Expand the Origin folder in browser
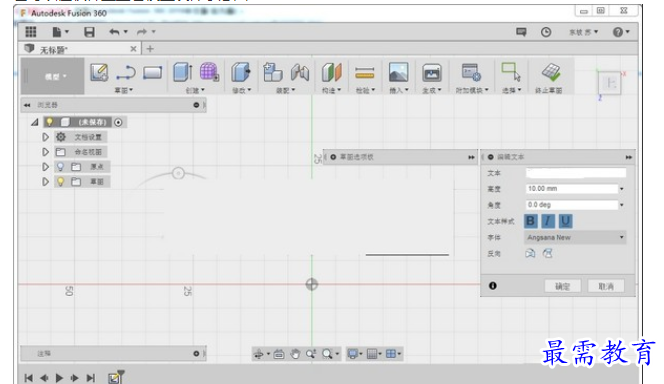Image resolution: width=664 pixels, height=384 pixels. coord(45,167)
